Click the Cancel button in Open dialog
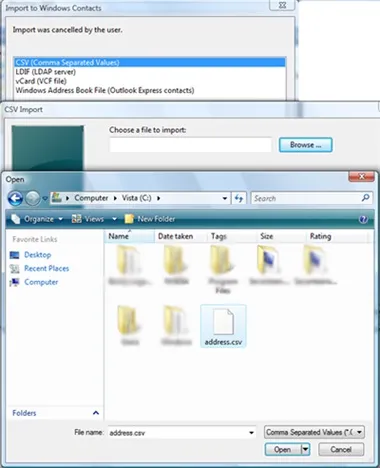This screenshot has height=468, width=380. [341, 450]
